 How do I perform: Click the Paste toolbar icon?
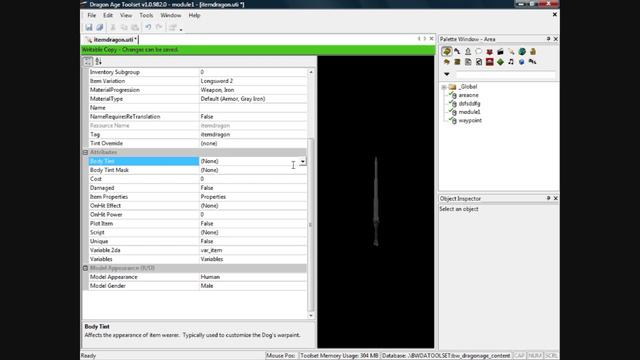coord(135,27)
